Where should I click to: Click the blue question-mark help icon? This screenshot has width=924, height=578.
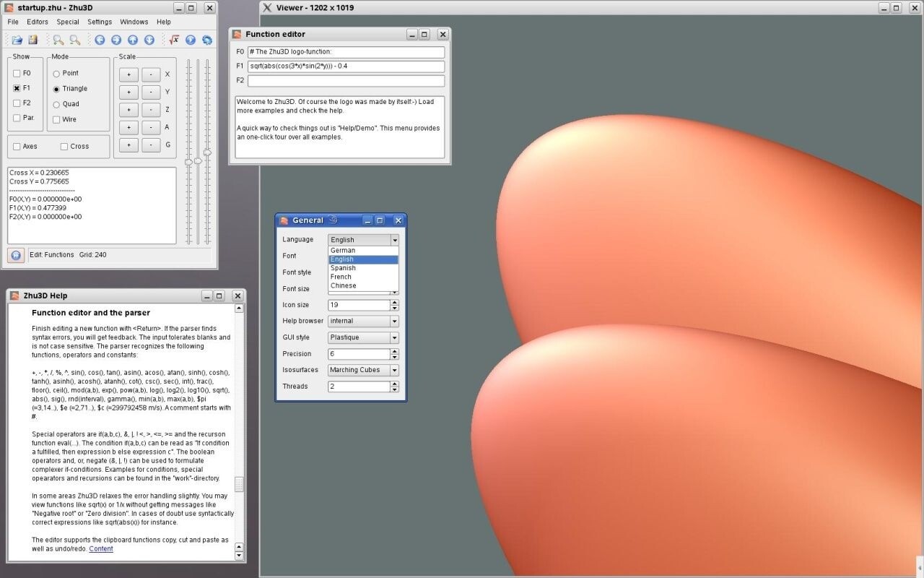point(191,40)
